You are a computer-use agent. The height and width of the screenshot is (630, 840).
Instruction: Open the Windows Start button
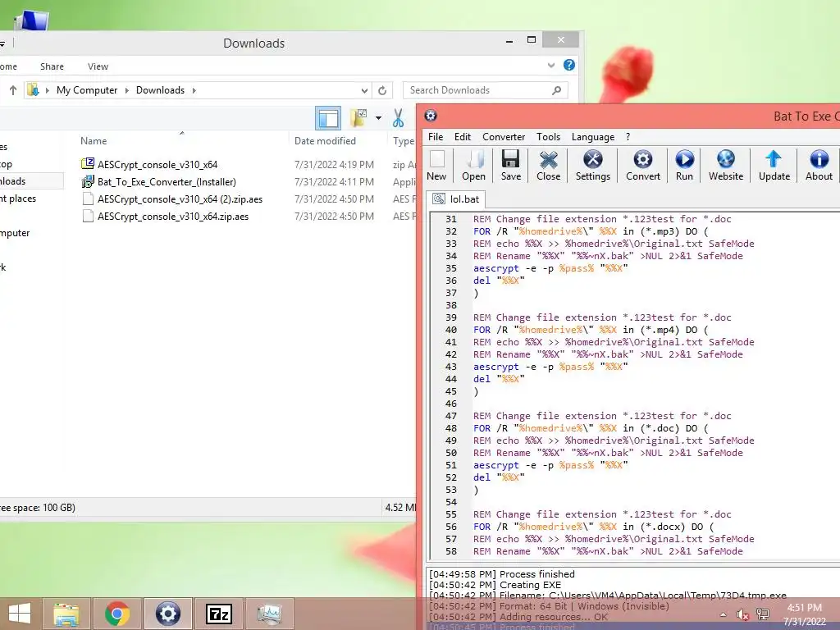20,614
